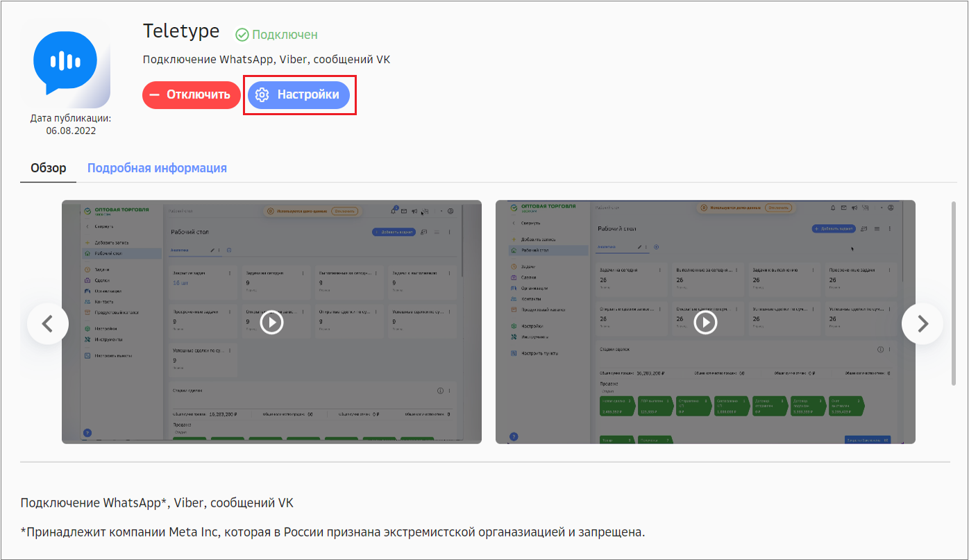The height and width of the screenshot is (560, 969).
Task: Click the Meta Inc disclaimer line
Action: point(333,532)
